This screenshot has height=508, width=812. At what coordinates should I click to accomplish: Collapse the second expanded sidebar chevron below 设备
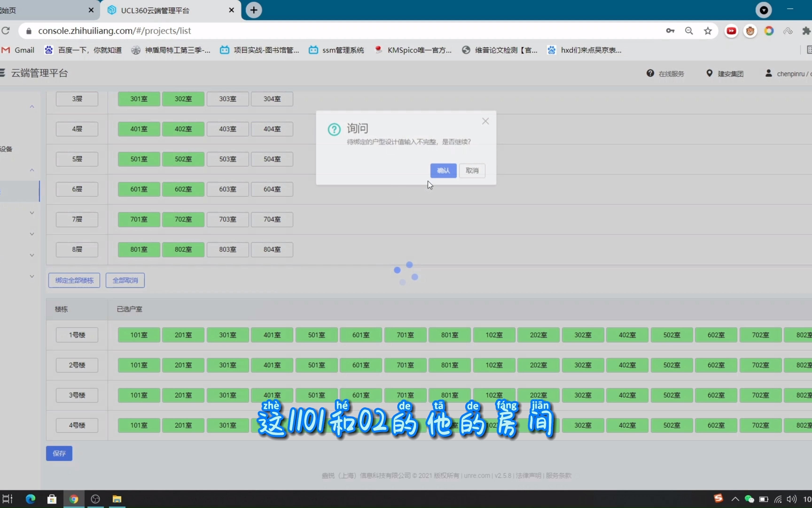pyautogui.click(x=32, y=170)
